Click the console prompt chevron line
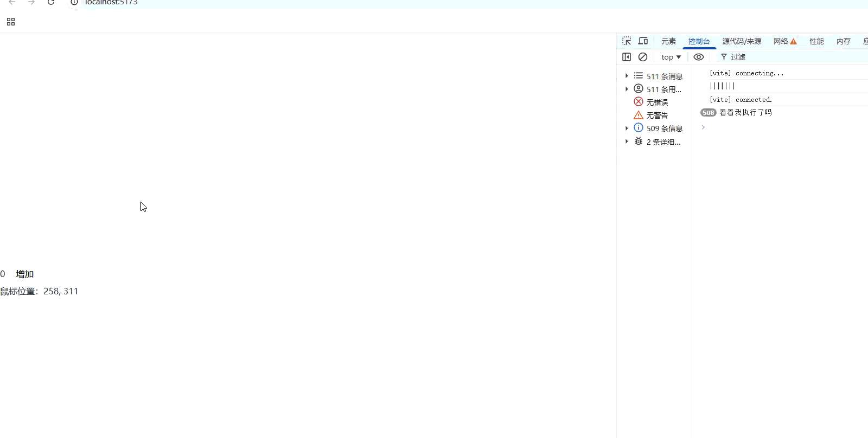This screenshot has height=438, width=868. [703, 127]
